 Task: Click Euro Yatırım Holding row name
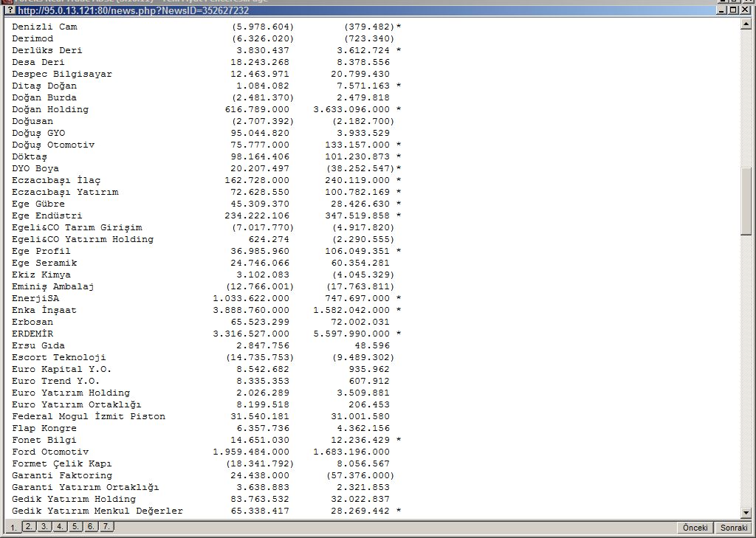pos(71,393)
